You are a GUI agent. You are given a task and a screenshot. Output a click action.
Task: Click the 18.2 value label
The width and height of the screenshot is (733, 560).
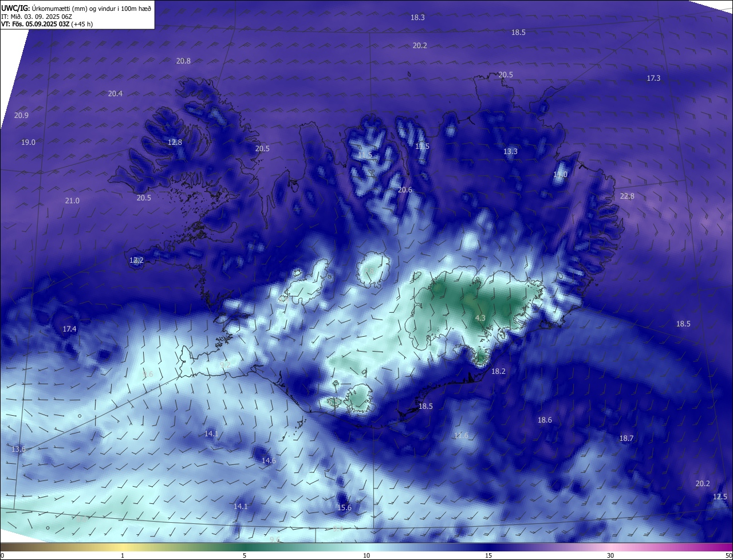tap(498, 372)
